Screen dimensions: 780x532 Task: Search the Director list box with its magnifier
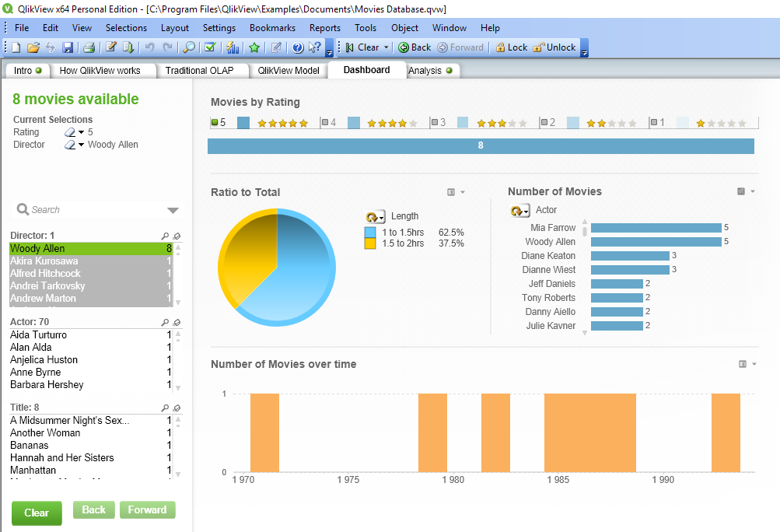pyautogui.click(x=165, y=236)
